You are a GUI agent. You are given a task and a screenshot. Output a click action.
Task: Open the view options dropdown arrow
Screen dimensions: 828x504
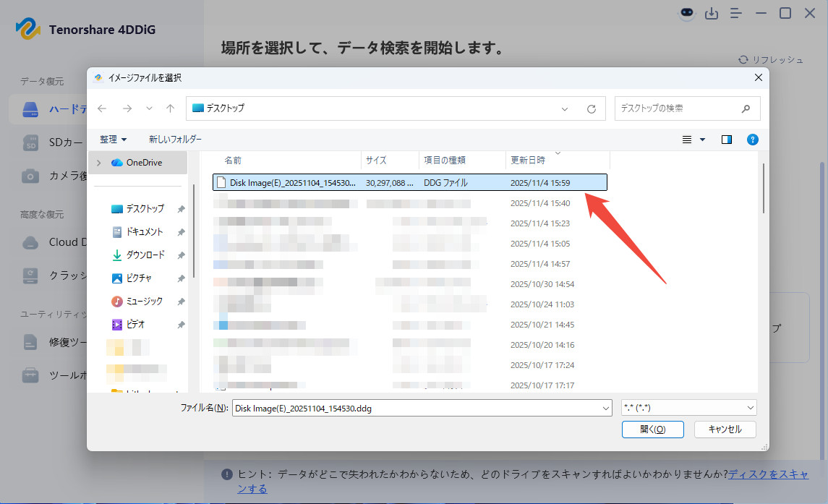pos(702,140)
